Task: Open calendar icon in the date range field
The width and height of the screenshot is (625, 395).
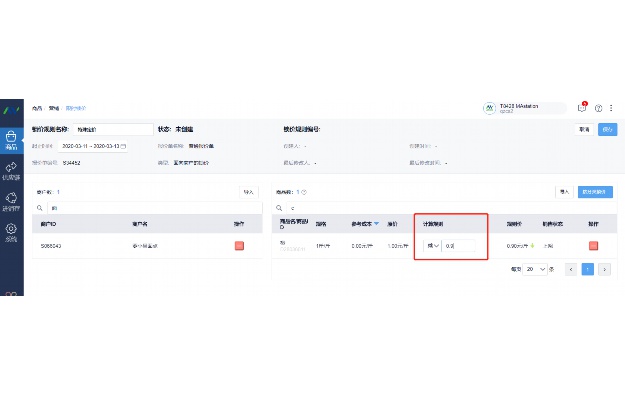Action: click(x=123, y=146)
